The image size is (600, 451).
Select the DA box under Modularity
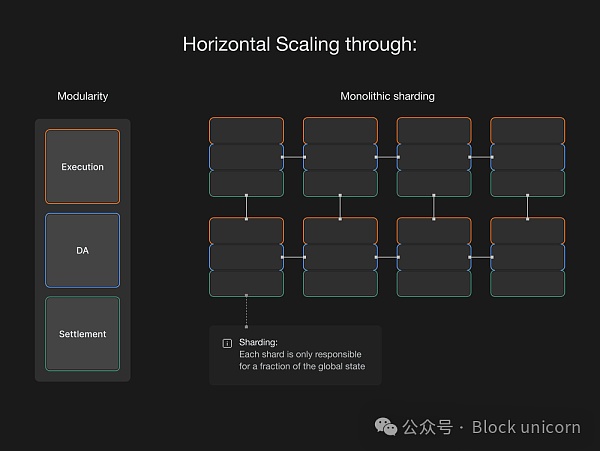pyautogui.click(x=82, y=250)
